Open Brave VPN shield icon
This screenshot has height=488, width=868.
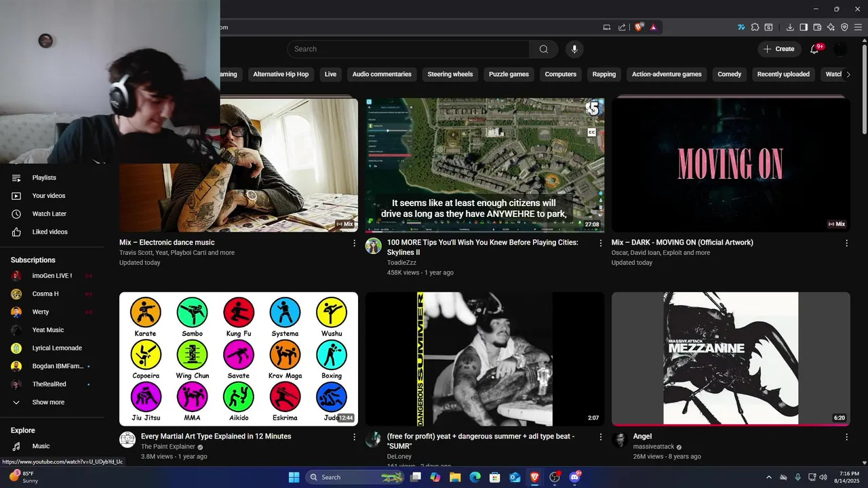[844, 27]
